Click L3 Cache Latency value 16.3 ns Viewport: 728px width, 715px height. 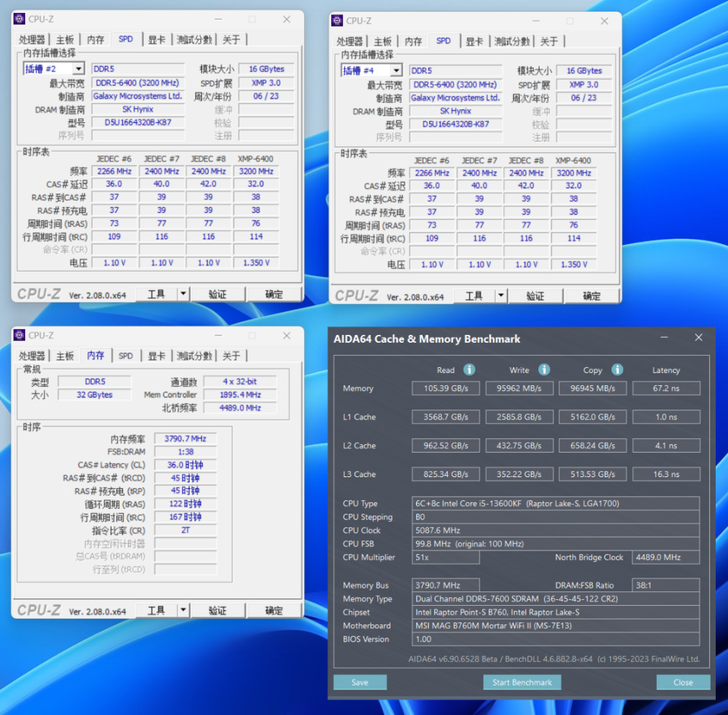click(x=666, y=474)
